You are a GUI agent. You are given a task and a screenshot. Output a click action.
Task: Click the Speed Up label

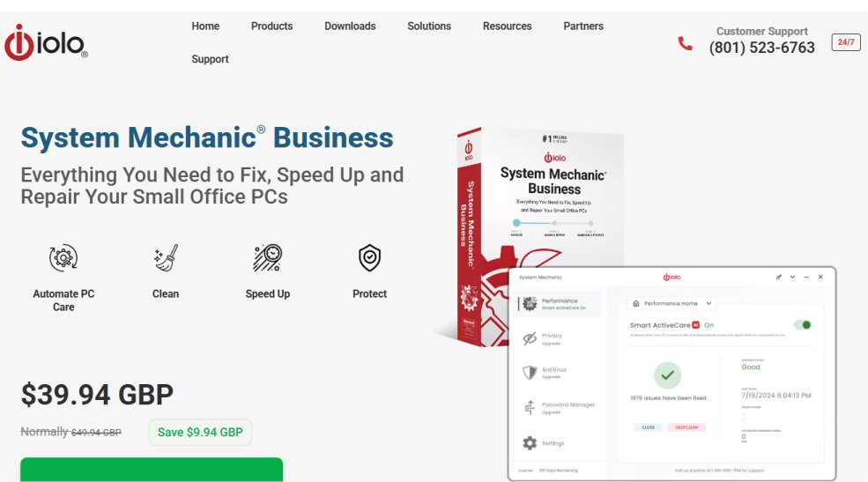(x=267, y=293)
